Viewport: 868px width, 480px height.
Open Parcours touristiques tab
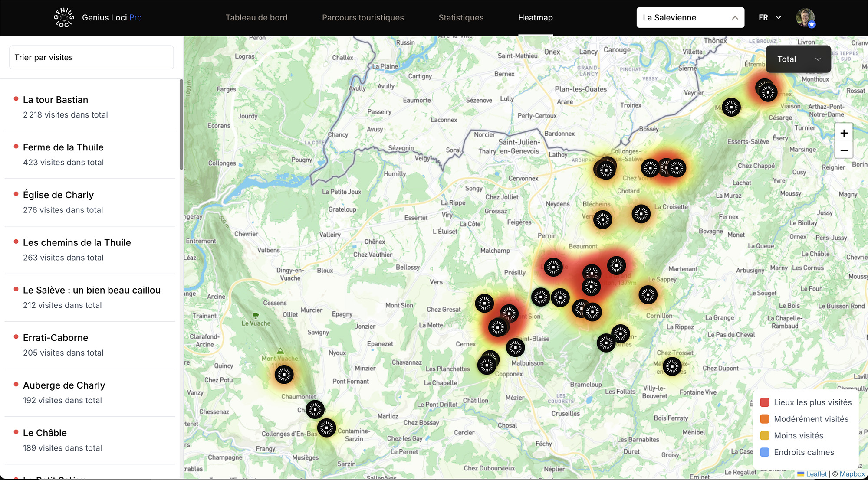363,18
